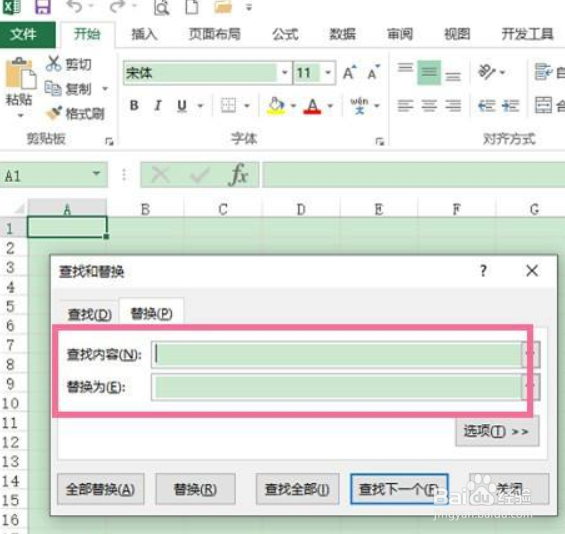Screen dimensions: 565x534
Task: Click the 查找下一个(F) button
Action: 399,489
